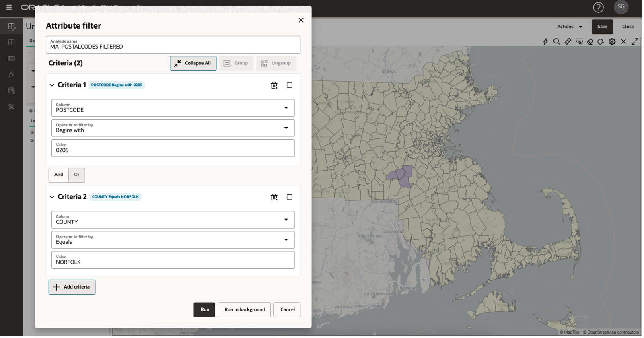644x338 pixels.
Task: Open the active project editor sidebar icon
Action: 12,27
